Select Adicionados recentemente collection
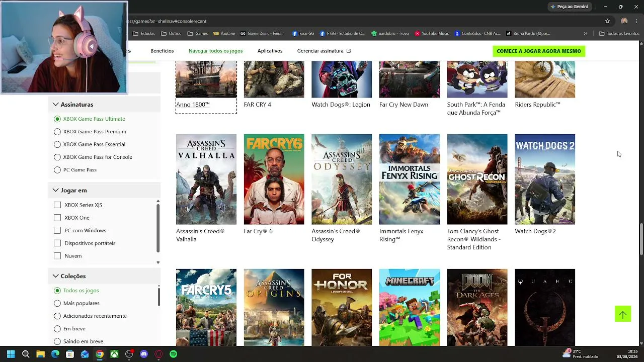 [57, 316]
